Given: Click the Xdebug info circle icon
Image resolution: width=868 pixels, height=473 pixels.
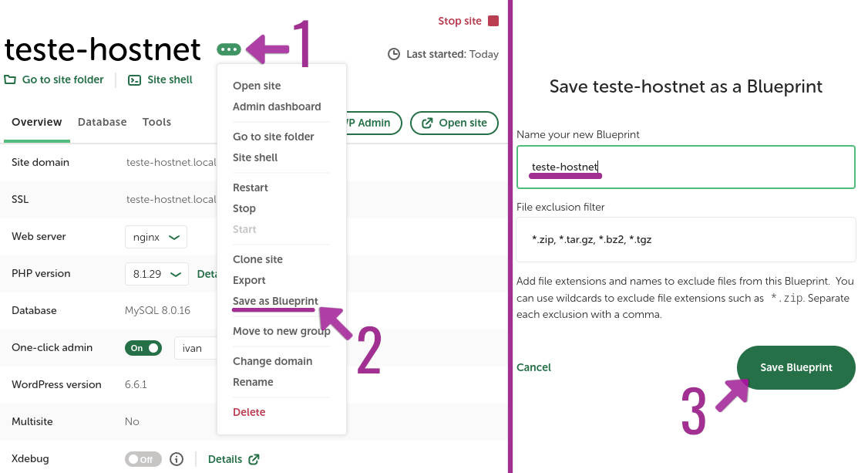Looking at the screenshot, I should point(177,459).
